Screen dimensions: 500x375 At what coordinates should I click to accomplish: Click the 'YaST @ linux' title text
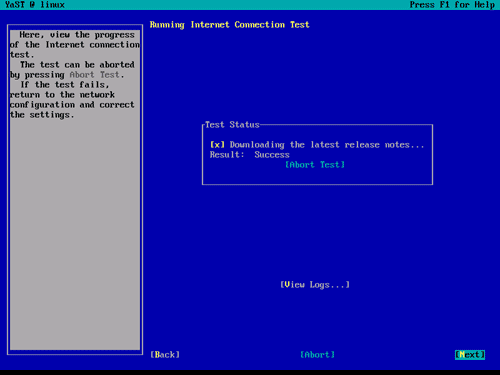pyautogui.click(x=35, y=5)
